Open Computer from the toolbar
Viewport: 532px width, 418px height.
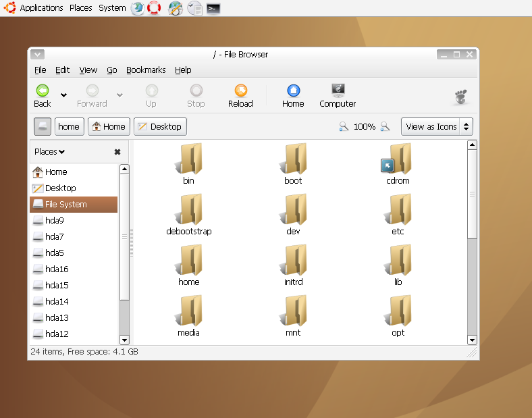(x=338, y=96)
